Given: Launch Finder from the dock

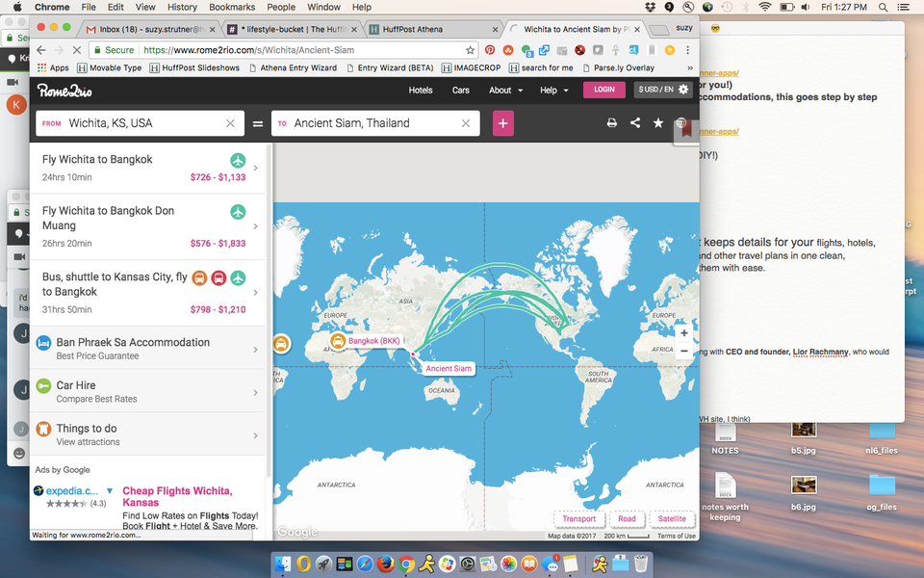Looking at the screenshot, I should [x=283, y=564].
